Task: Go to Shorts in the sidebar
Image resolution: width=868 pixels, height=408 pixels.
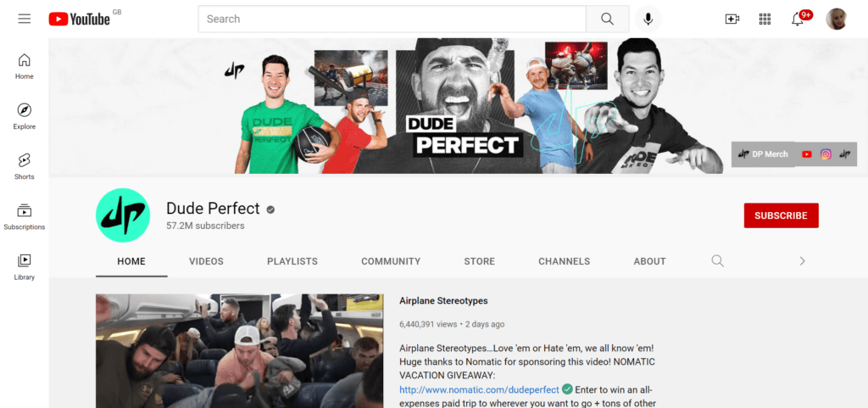Action: (x=25, y=166)
